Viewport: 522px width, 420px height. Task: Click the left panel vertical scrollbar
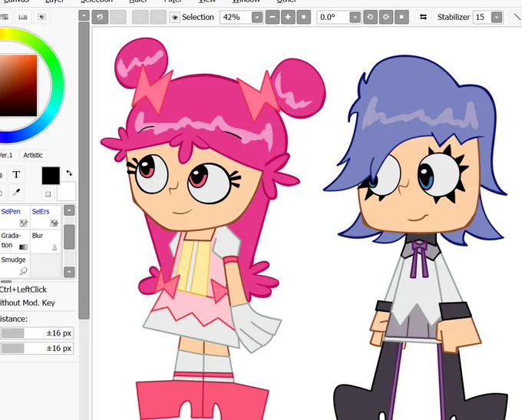click(x=84, y=170)
